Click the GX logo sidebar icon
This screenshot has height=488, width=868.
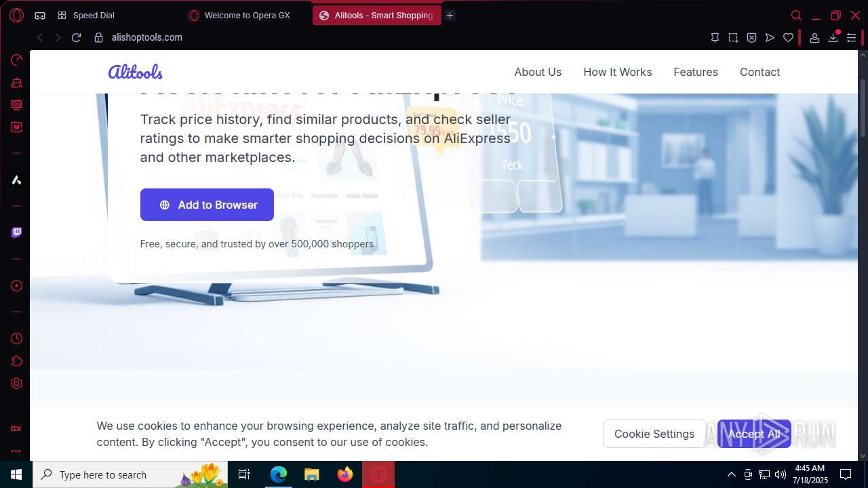click(x=16, y=429)
